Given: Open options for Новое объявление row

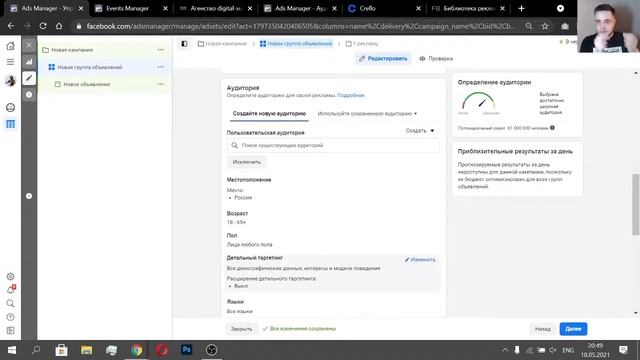Looking at the screenshot, I should [160, 84].
